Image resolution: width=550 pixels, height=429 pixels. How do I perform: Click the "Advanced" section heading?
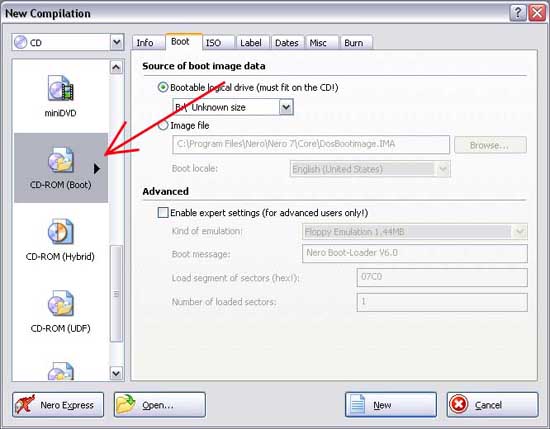point(166,191)
